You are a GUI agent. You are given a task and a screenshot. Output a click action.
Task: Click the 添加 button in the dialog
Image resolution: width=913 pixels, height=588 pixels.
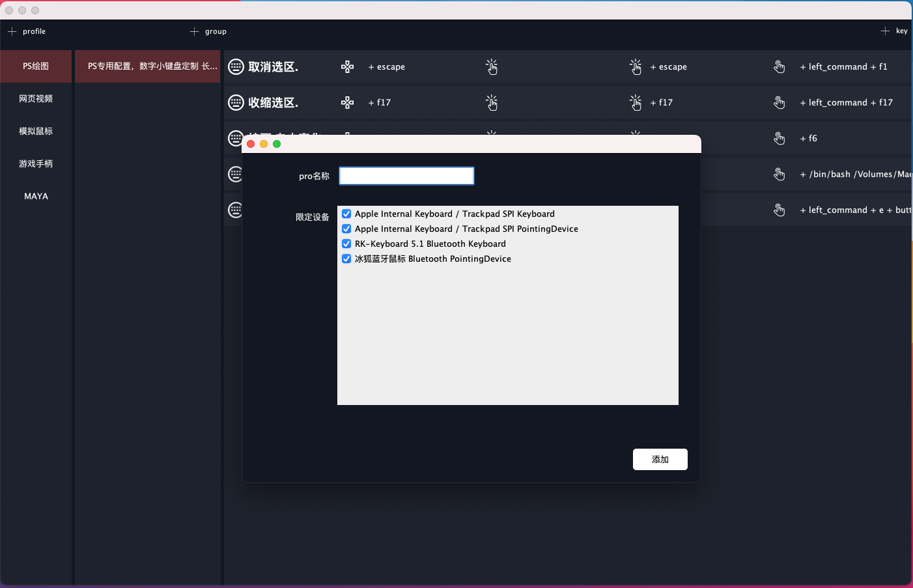pos(660,459)
